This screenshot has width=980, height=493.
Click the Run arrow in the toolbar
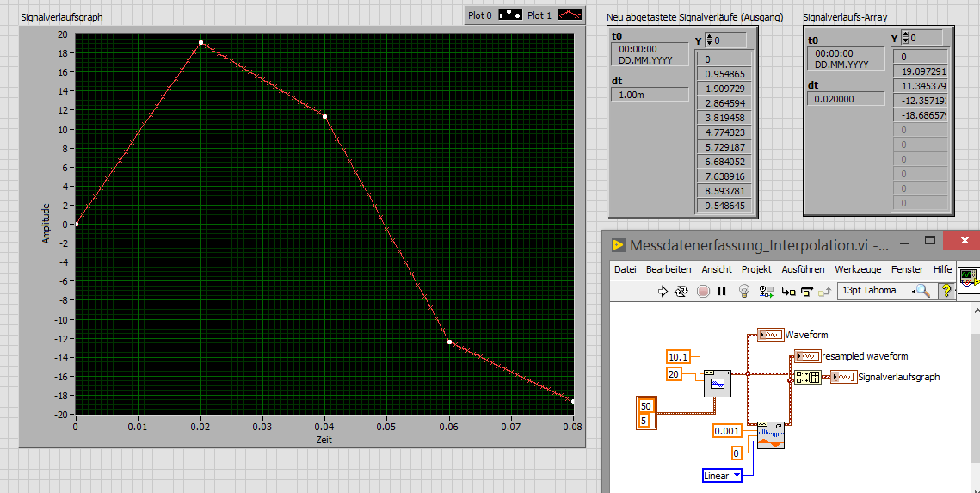point(663,292)
